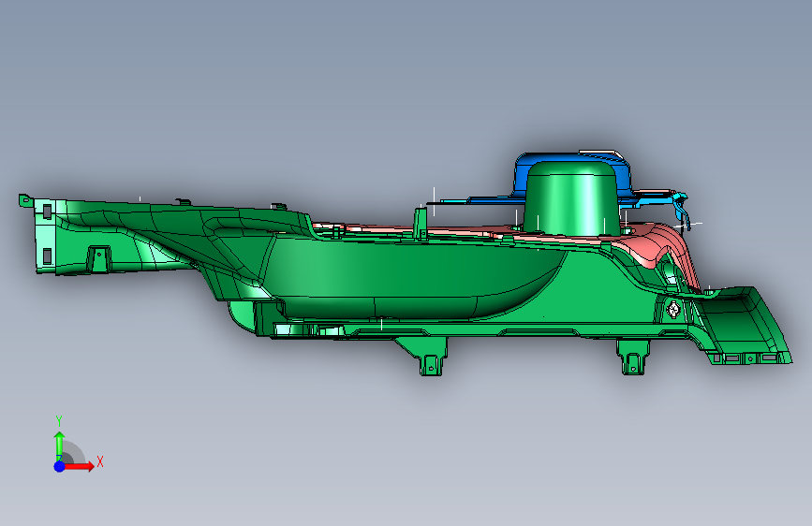Select the left bottom mounting foot
The height and width of the screenshot is (526, 812).
pos(431,358)
